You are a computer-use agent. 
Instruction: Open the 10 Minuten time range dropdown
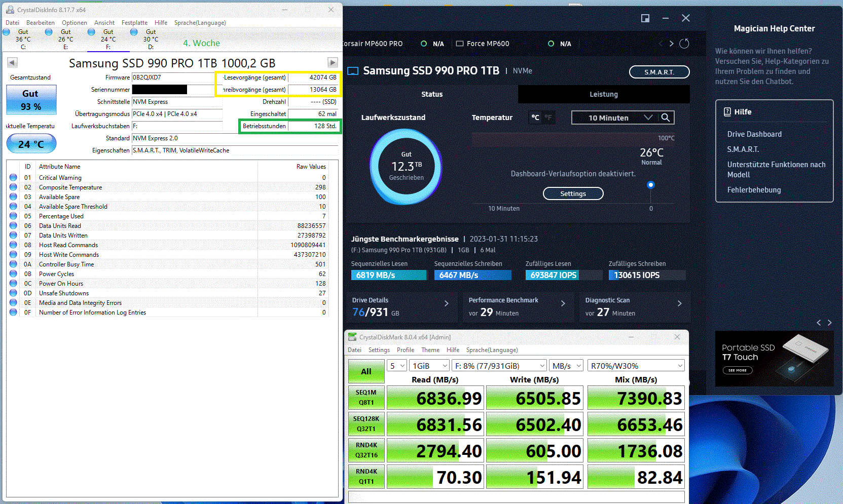point(615,118)
